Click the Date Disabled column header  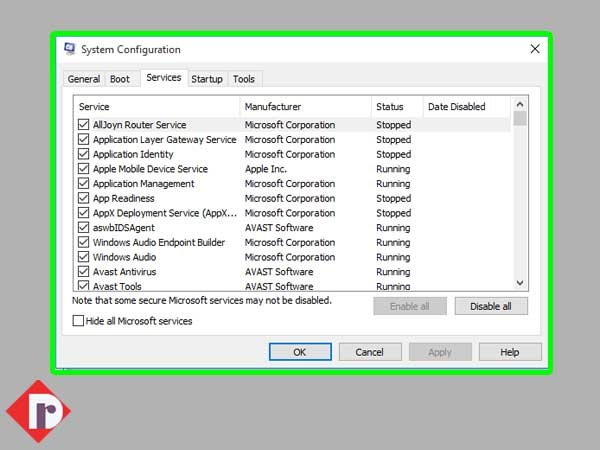(x=467, y=107)
